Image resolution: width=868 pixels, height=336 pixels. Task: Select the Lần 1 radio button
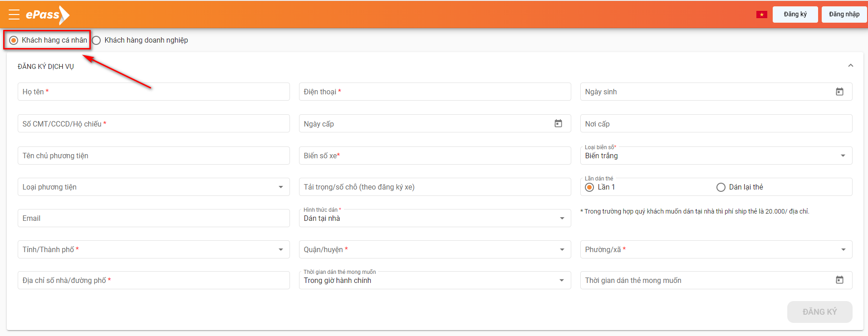tap(589, 187)
